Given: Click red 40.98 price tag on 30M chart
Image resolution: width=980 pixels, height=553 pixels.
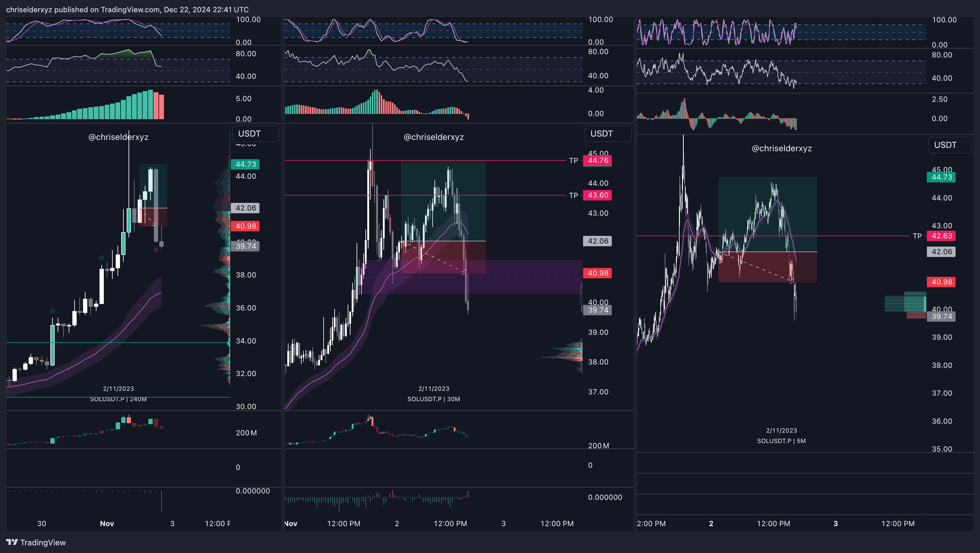Looking at the screenshot, I should (x=597, y=273).
